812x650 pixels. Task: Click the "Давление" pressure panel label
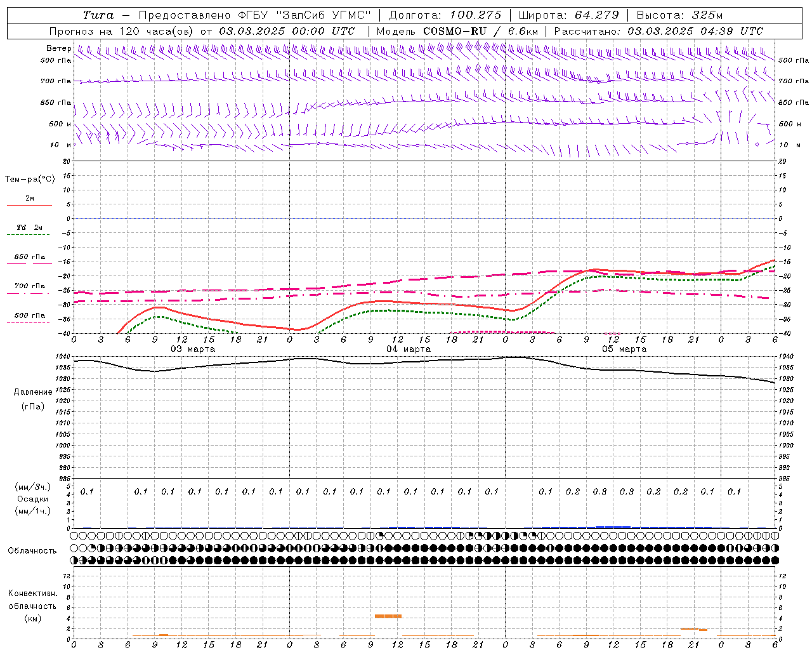tap(33, 392)
